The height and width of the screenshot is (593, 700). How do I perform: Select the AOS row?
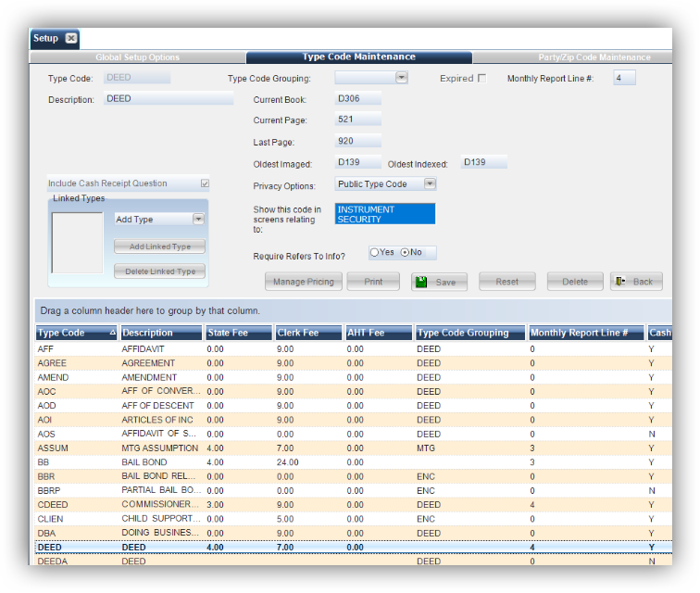coord(354,434)
